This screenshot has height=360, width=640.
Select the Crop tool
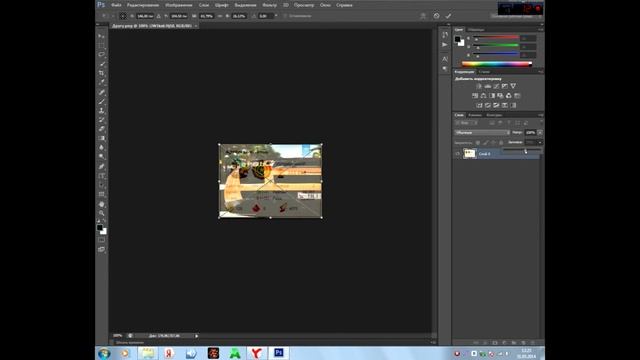point(101,73)
